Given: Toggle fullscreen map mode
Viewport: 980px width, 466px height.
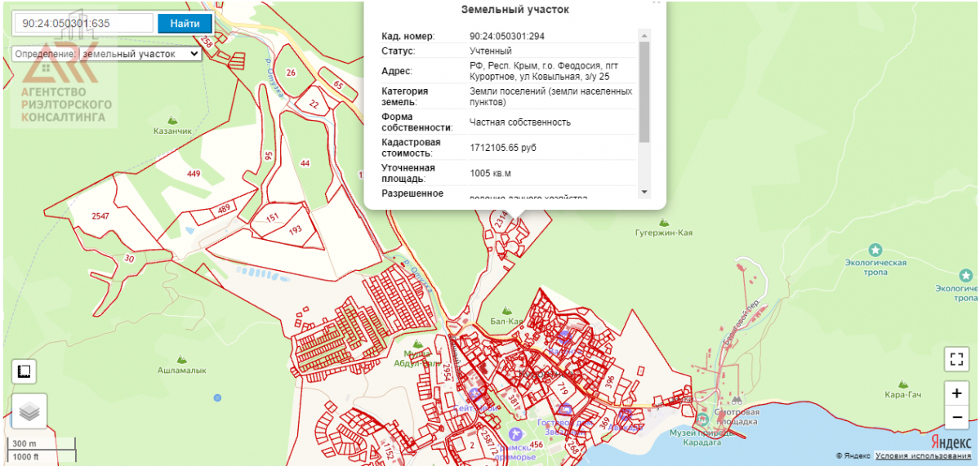Looking at the screenshot, I should point(956,359).
